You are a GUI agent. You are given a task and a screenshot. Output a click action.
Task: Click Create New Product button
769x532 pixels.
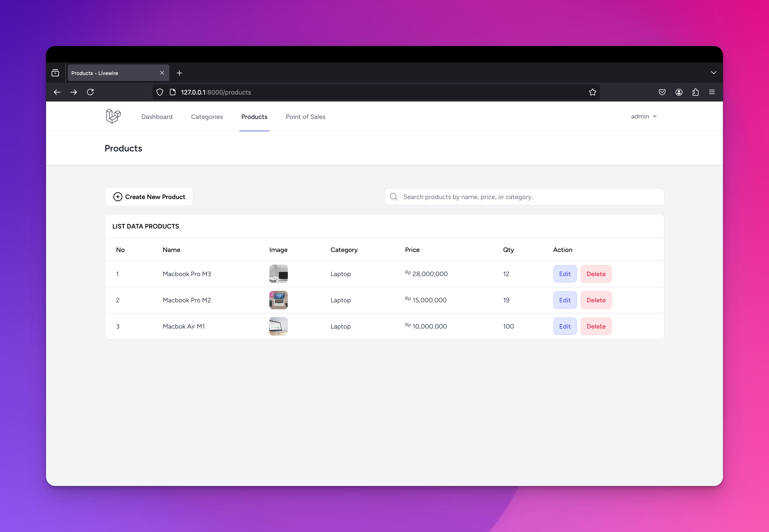(149, 197)
